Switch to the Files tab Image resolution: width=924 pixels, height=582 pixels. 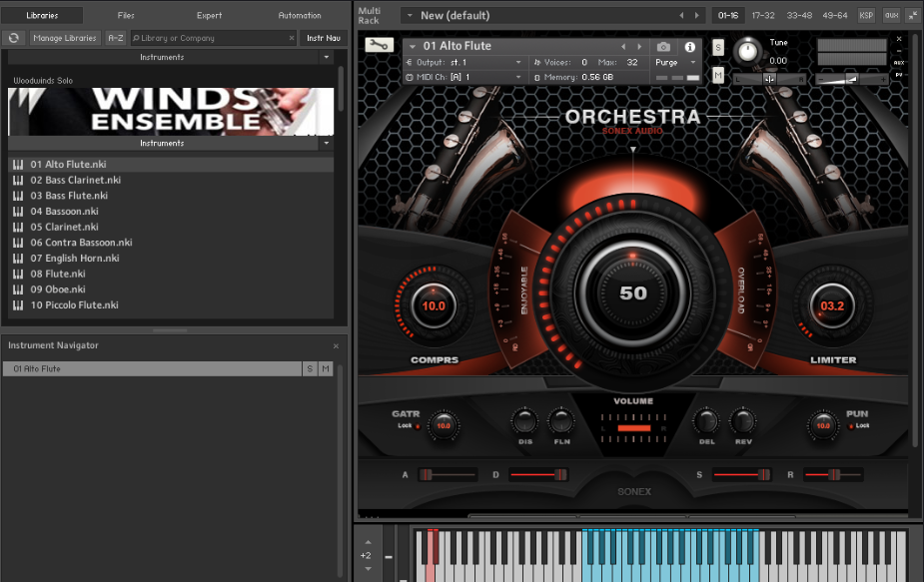point(126,15)
